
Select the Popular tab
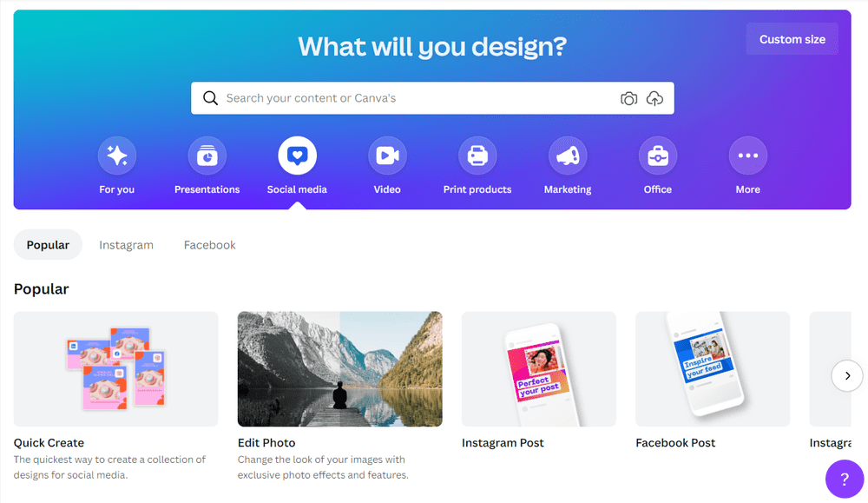click(48, 245)
